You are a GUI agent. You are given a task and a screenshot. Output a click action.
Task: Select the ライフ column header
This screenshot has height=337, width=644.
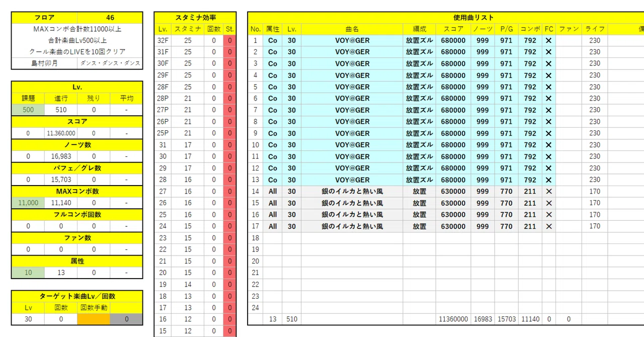595,29
